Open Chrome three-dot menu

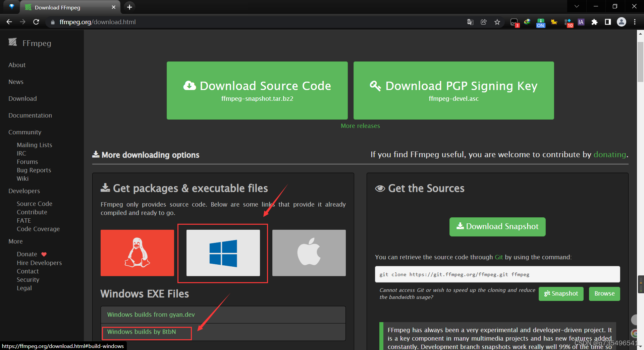(x=635, y=22)
